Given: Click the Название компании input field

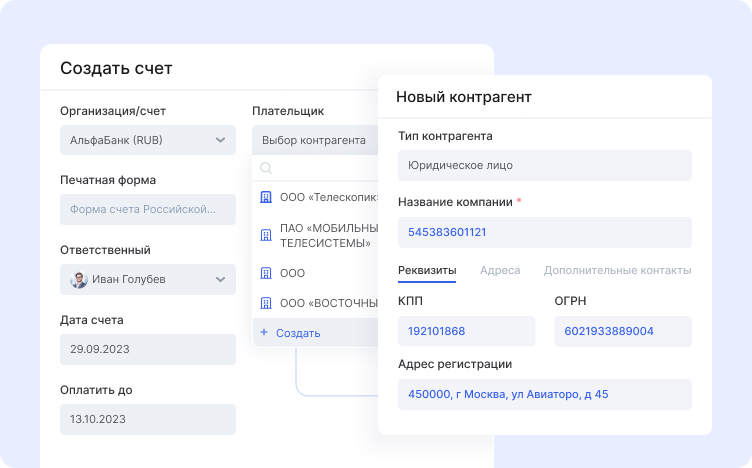Looking at the screenshot, I should [544, 232].
